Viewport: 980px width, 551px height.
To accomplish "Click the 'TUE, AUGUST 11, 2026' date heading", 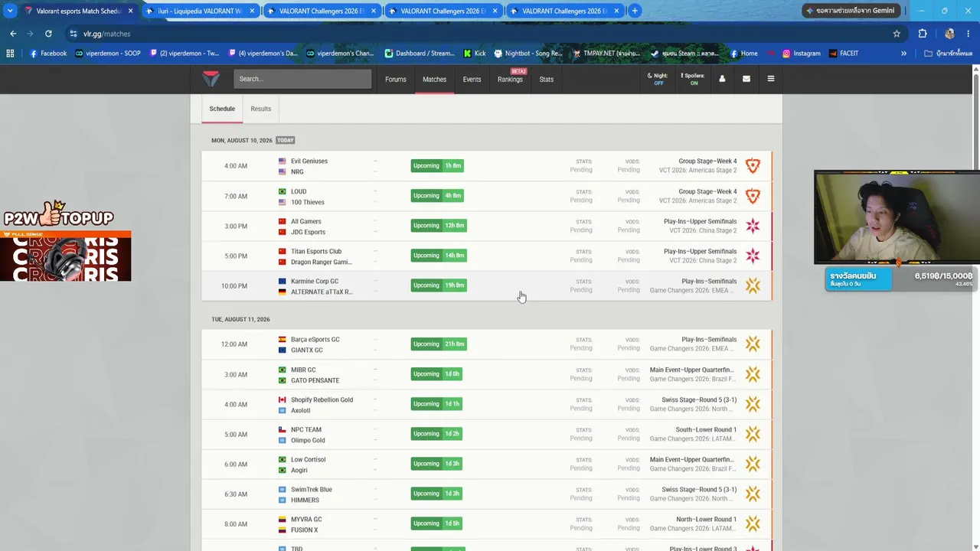I will (x=240, y=319).
